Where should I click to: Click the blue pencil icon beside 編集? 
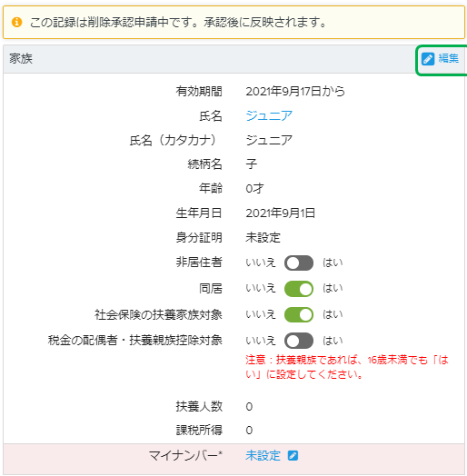[x=428, y=59]
